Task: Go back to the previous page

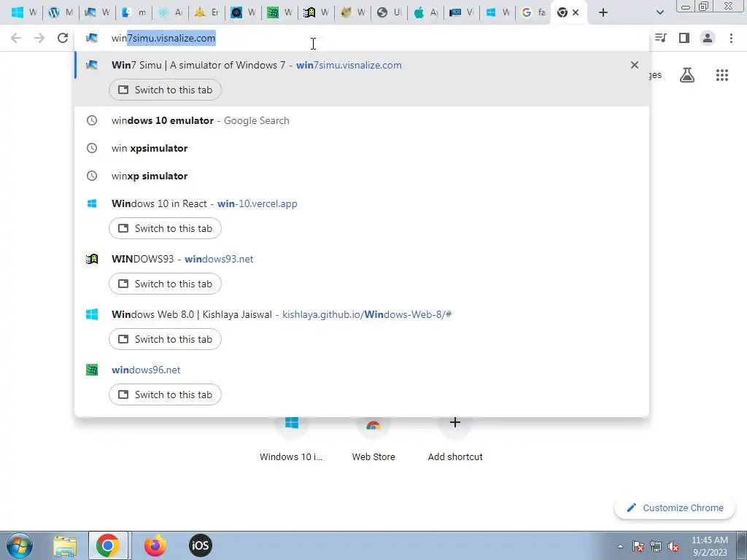Action: pyautogui.click(x=16, y=38)
